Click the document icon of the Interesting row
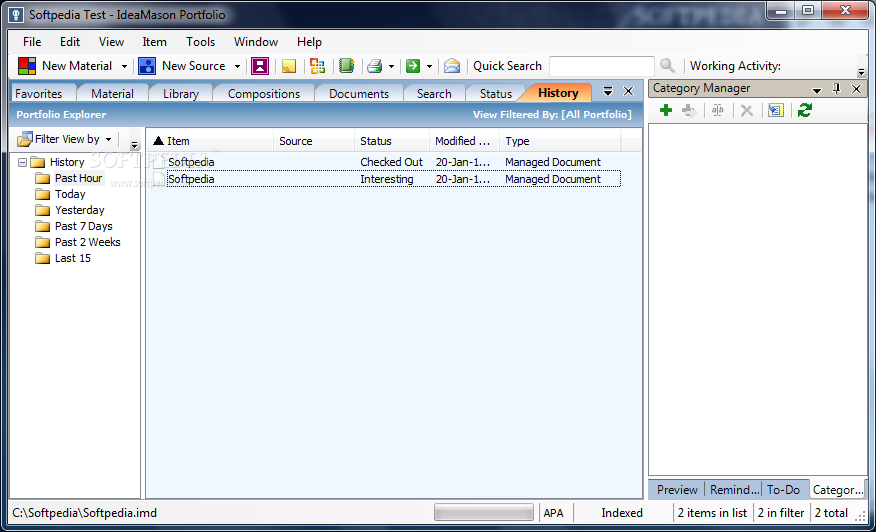 click(x=159, y=179)
